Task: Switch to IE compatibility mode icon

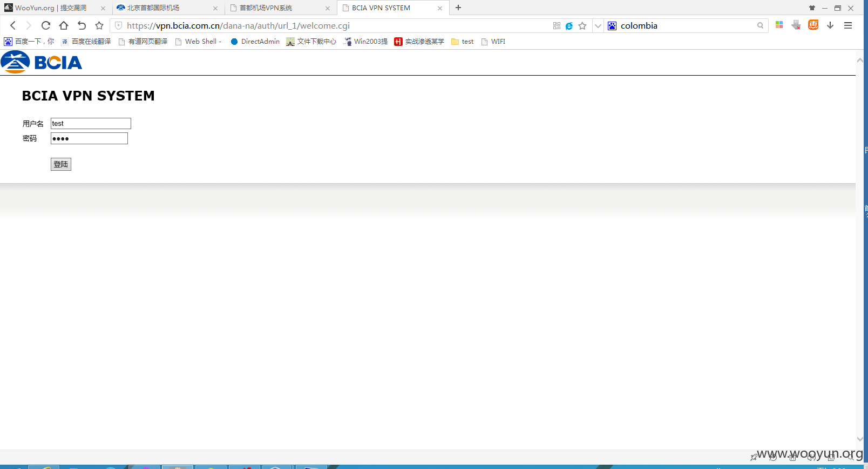Action: pyautogui.click(x=569, y=25)
